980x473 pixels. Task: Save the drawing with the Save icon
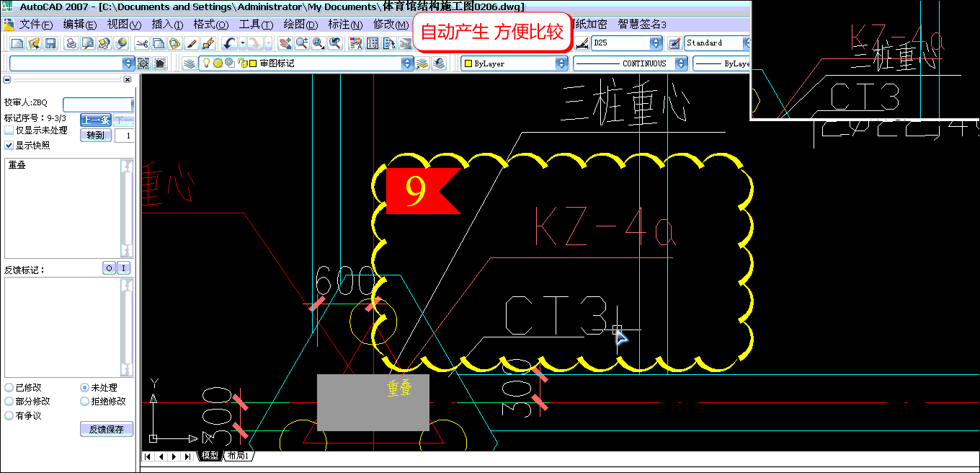tap(50, 43)
